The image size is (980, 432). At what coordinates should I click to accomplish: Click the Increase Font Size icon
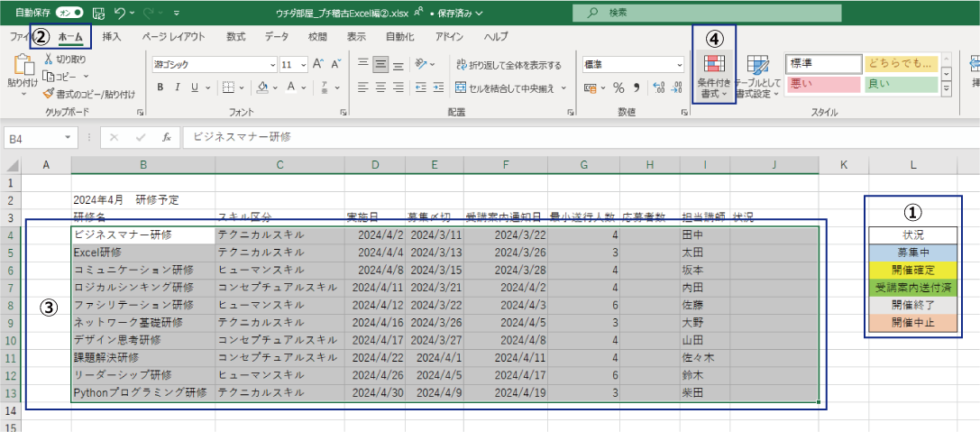(x=316, y=65)
